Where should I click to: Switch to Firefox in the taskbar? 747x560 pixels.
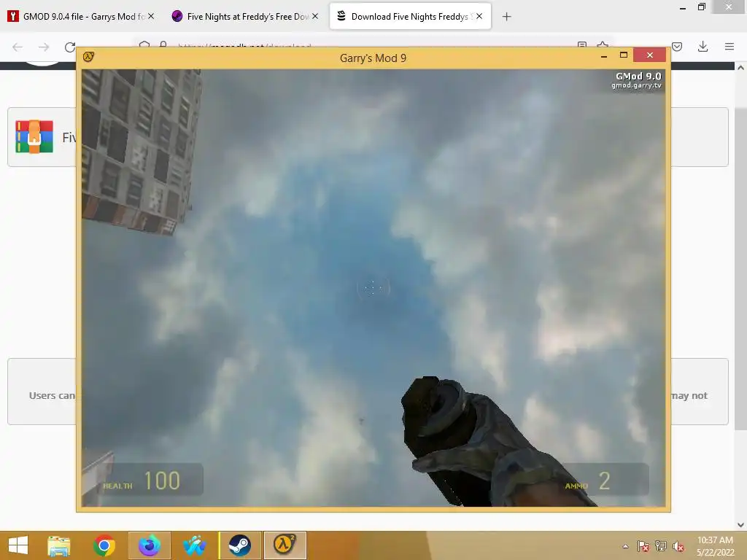149,545
